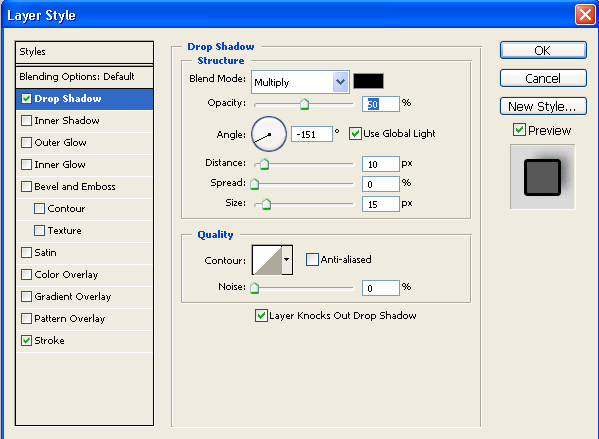The width and height of the screenshot is (599, 439).
Task: Toggle Use Global Light checkbox
Action: [355, 133]
